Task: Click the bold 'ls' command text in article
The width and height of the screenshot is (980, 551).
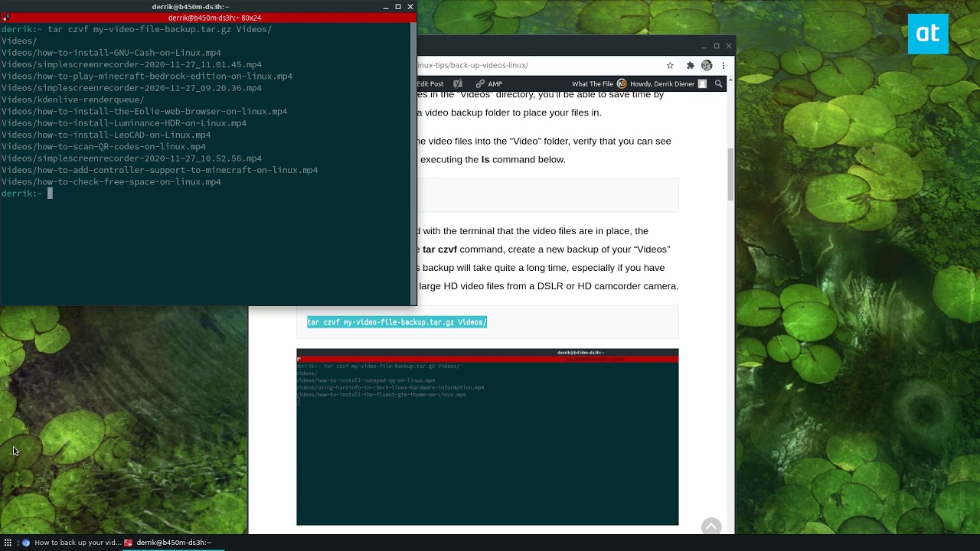Action: coord(485,160)
